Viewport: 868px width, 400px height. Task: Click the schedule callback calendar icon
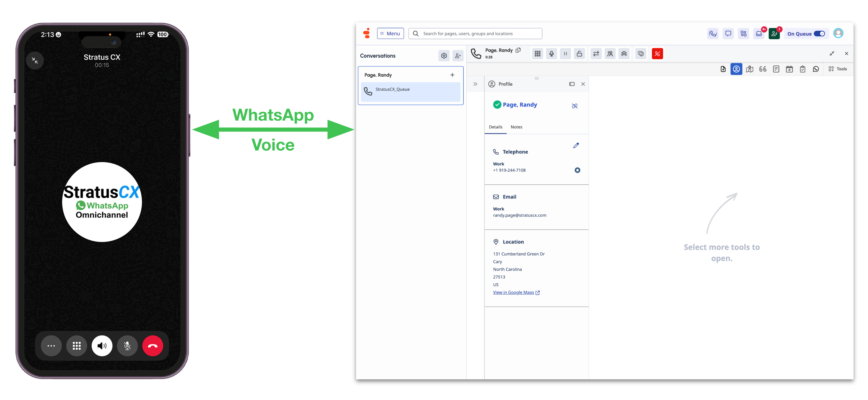pyautogui.click(x=789, y=69)
